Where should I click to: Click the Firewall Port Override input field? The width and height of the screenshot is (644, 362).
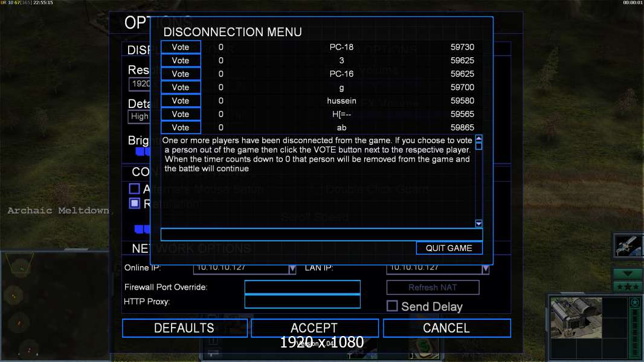tap(302, 287)
